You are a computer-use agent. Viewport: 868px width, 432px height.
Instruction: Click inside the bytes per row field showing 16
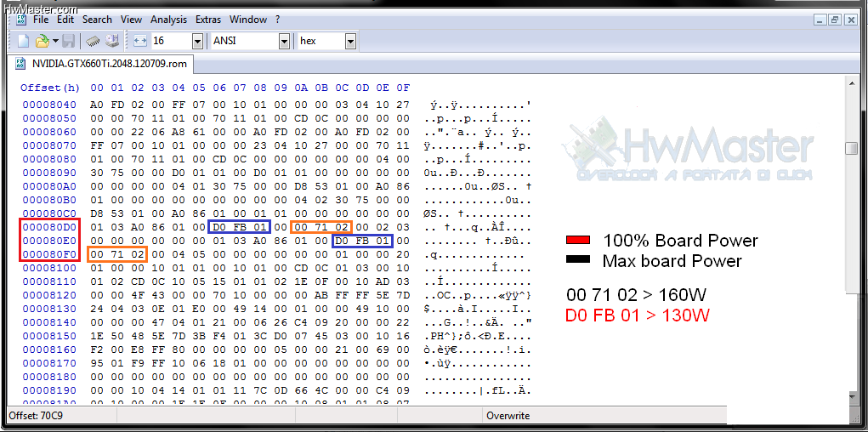171,41
